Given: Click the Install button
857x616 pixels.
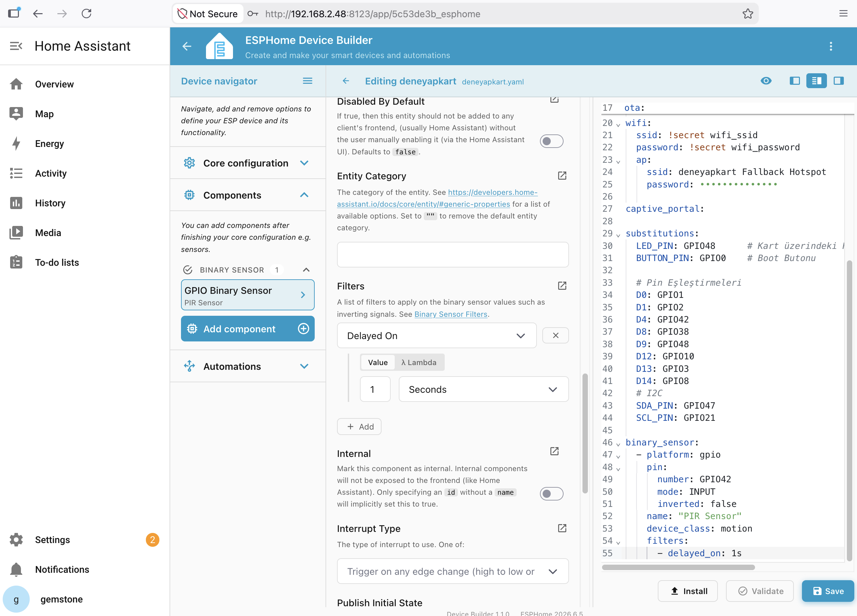Looking at the screenshot, I should [688, 591].
